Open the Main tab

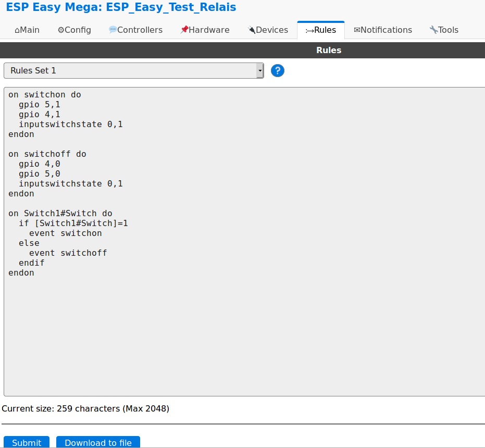(x=27, y=30)
